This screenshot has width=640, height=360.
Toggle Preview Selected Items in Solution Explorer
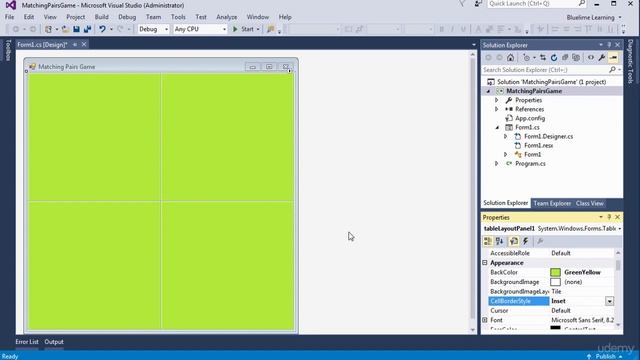click(x=613, y=58)
